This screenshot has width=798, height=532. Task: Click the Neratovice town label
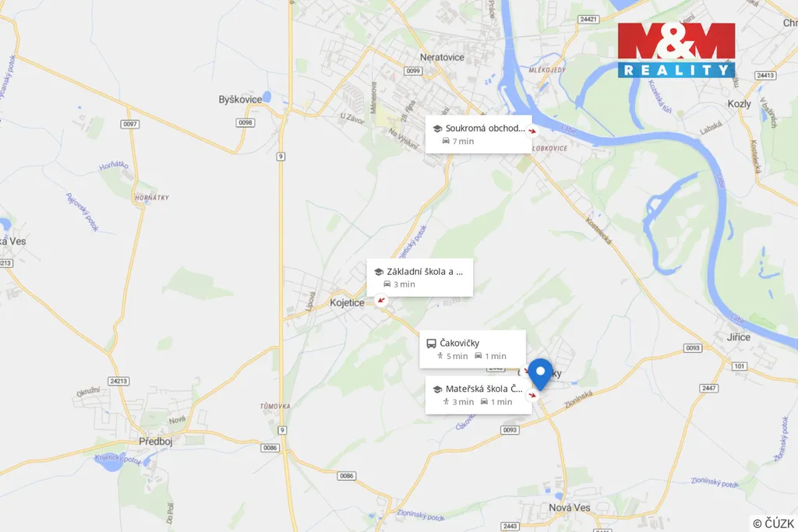(x=442, y=57)
